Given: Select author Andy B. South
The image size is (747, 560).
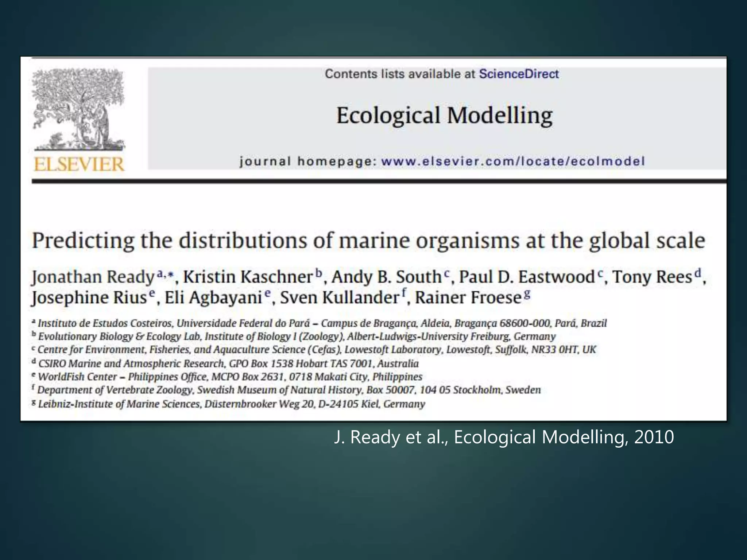Looking at the screenshot, I should pyautogui.click(x=386, y=277).
